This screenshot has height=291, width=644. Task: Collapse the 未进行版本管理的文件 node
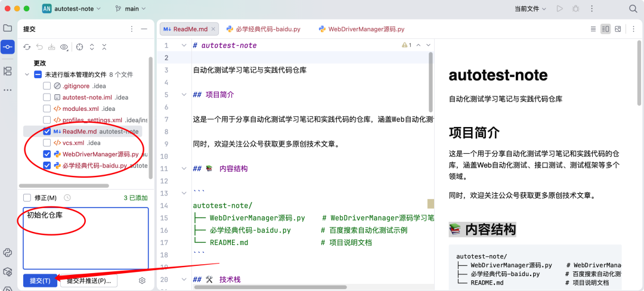pyautogui.click(x=27, y=75)
